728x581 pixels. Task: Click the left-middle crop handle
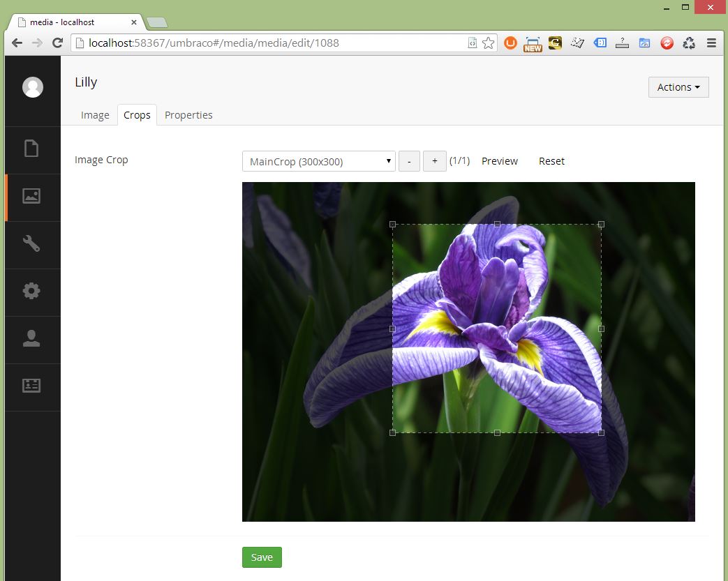392,329
